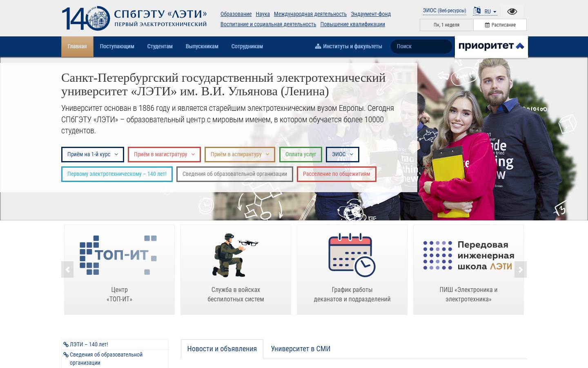Visit the Эндаумент-фонд link

pos(371,14)
